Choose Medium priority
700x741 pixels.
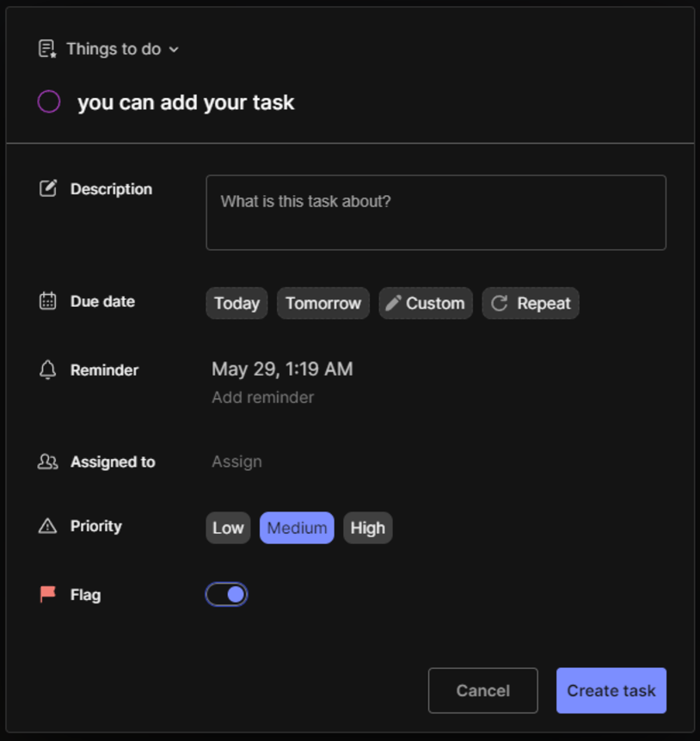pos(297,528)
